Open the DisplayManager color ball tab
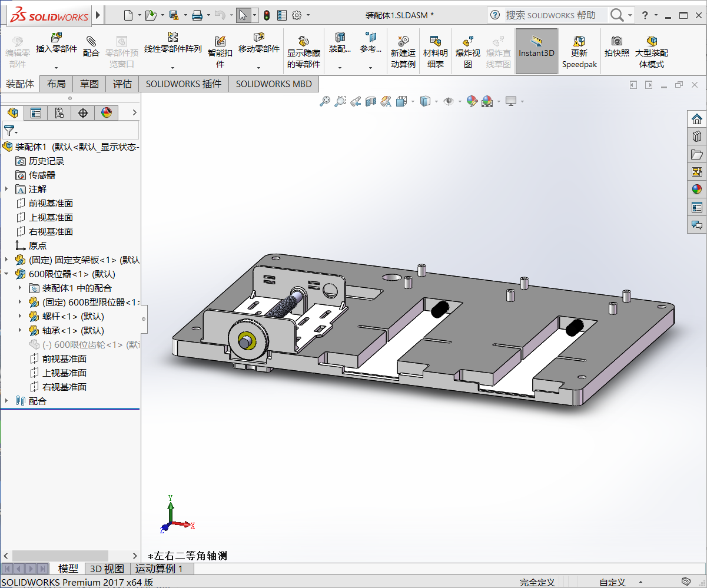Viewport: 707px width, 588px height. point(107,112)
